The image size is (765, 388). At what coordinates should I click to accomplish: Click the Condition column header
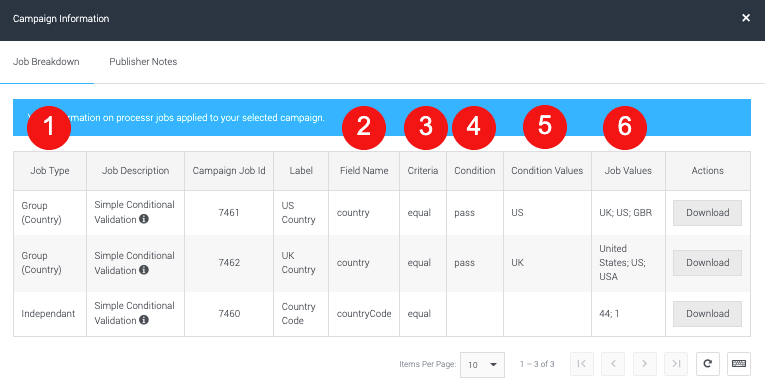475,171
